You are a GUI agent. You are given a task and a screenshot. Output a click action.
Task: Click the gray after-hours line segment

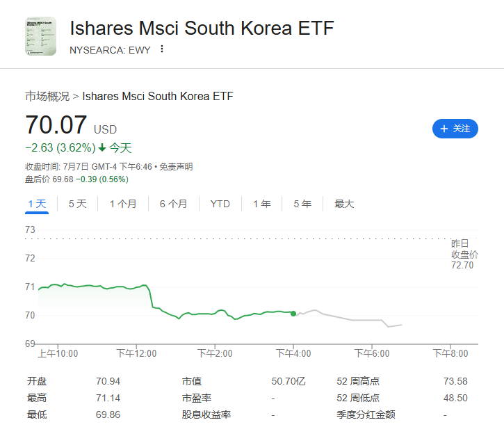pyautogui.click(x=355, y=320)
